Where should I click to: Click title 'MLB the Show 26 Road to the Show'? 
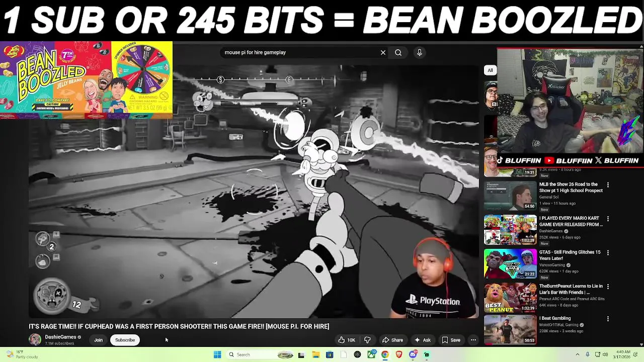(571, 188)
